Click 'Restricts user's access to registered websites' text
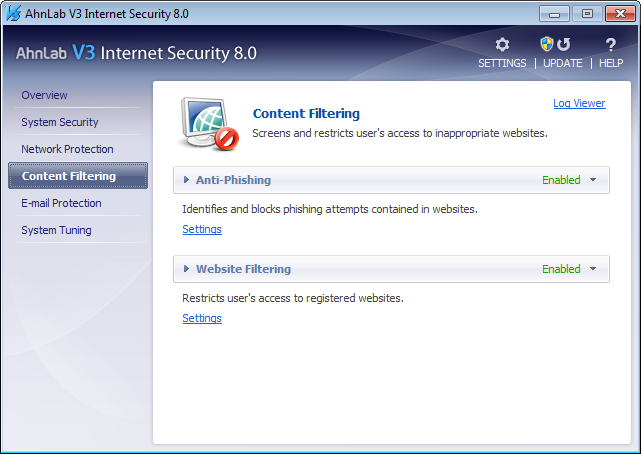This screenshot has height=454, width=641. pos(293,298)
